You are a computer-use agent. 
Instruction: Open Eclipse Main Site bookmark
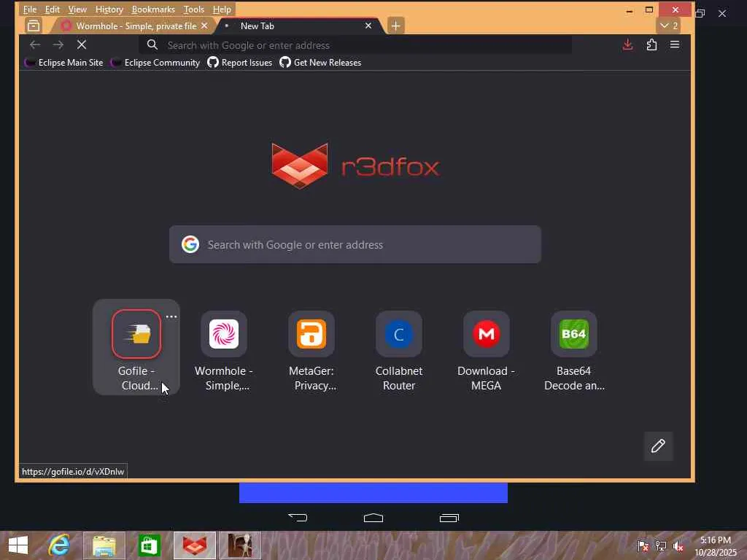(x=64, y=63)
